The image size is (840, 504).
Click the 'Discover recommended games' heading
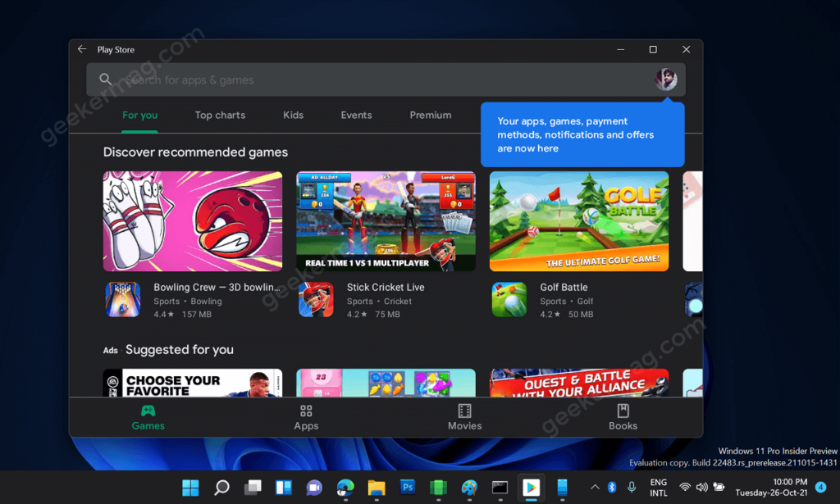coord(195,152)
